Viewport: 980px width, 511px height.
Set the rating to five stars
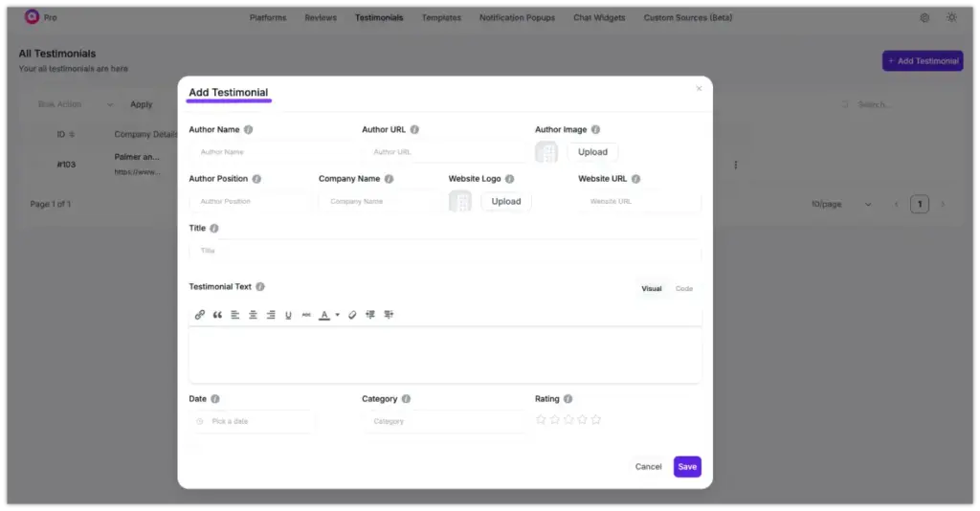tap(596, 419)
